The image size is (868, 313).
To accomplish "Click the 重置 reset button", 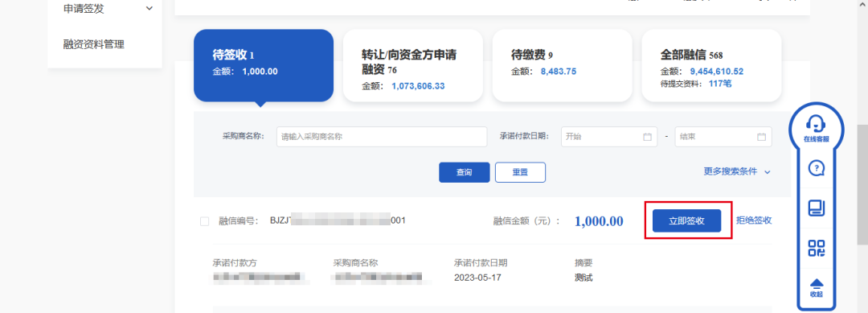I will tap(520, 172).
